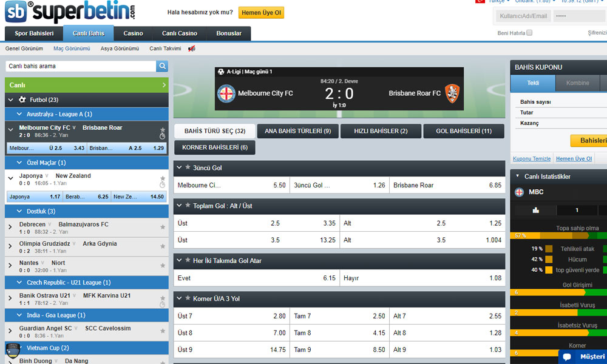The height and width of the screenshot is (364, 607).
Task: Open the Canlı Casino menu
Action: pos(180,33)
